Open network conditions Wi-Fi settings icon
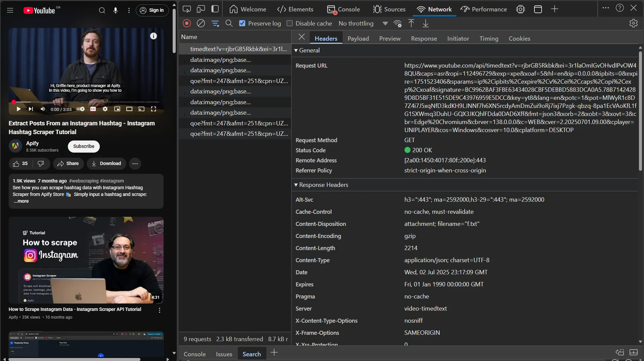 397,23
